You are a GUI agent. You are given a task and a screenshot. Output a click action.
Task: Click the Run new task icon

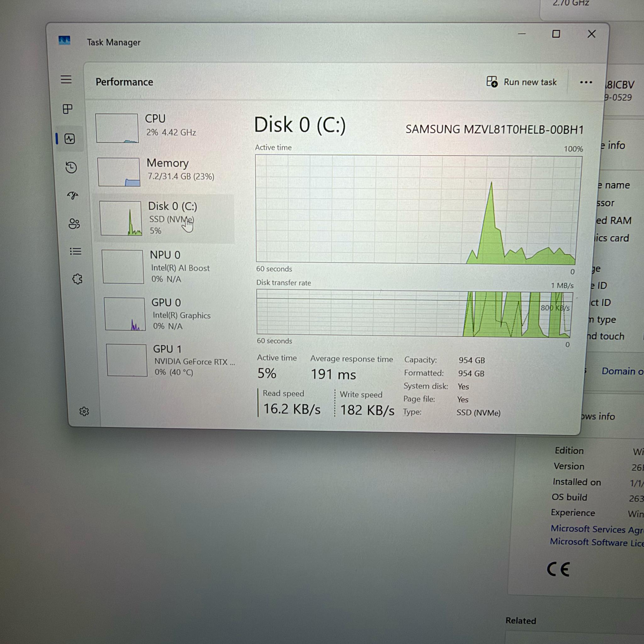pyautogui.click(x=492, y=82)
